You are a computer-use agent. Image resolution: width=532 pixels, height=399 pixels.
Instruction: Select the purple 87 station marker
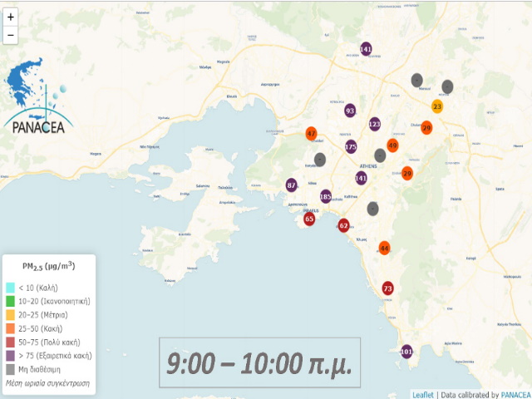click(291, 185)
